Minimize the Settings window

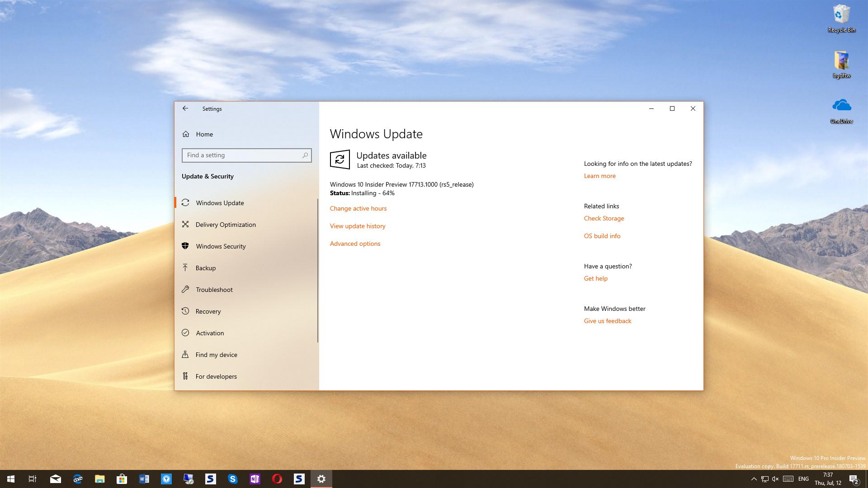click(x=651, y=108)
